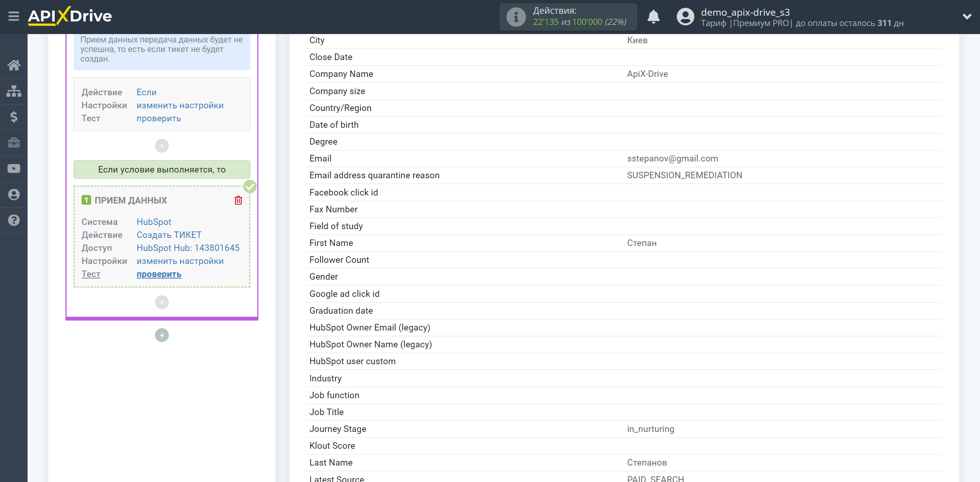Viewport: 980px width, 482px height.
Task: Click the Journey Stage value in_nurturing
Action: click(x=650, y=429)
